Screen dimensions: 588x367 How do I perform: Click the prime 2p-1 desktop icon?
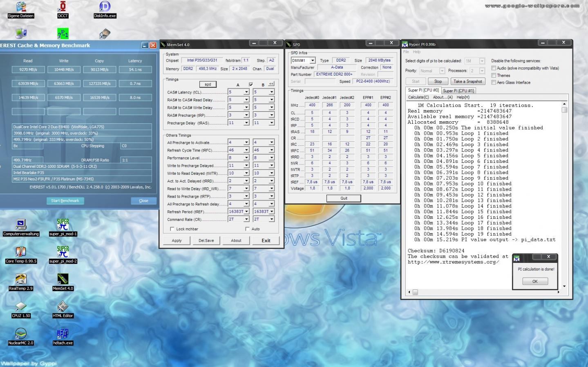pos(63,33)
